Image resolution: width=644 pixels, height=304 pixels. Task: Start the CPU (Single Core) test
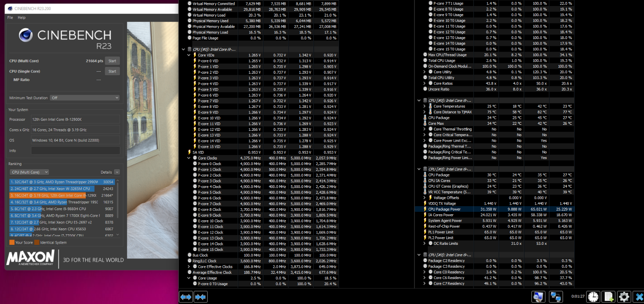click(112, 71)
